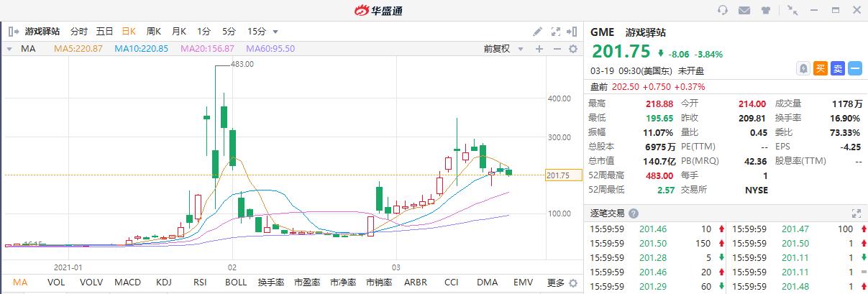
Task: Select VOL indicator
Action: point(56,282)
